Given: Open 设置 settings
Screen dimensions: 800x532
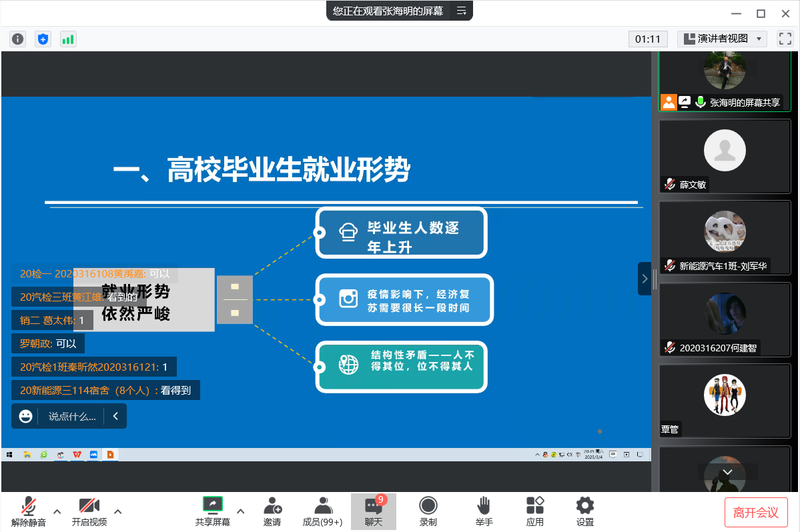Looking at the screenshot, I should click(585, 511).
